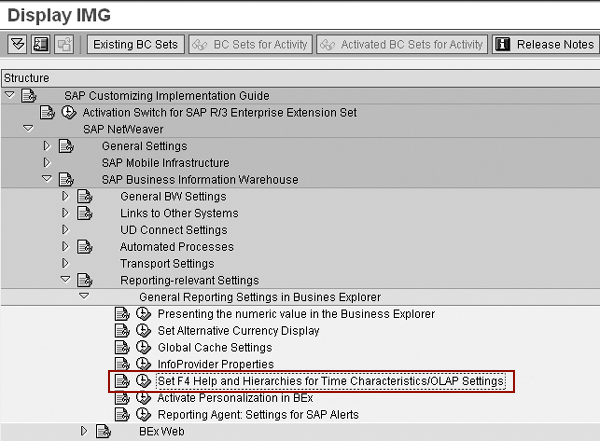Expand the General Settings node
The image size is (600, 441).
click(x=47, y=146)
